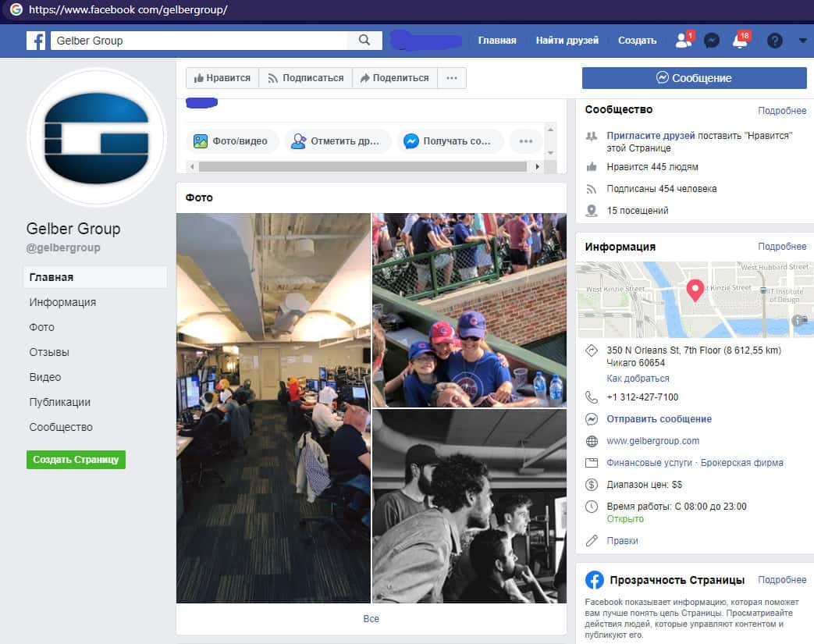This screenshot has height=644, width=814.
Task: Open the office photo thumbnail
Action: (x=273, y=408)
